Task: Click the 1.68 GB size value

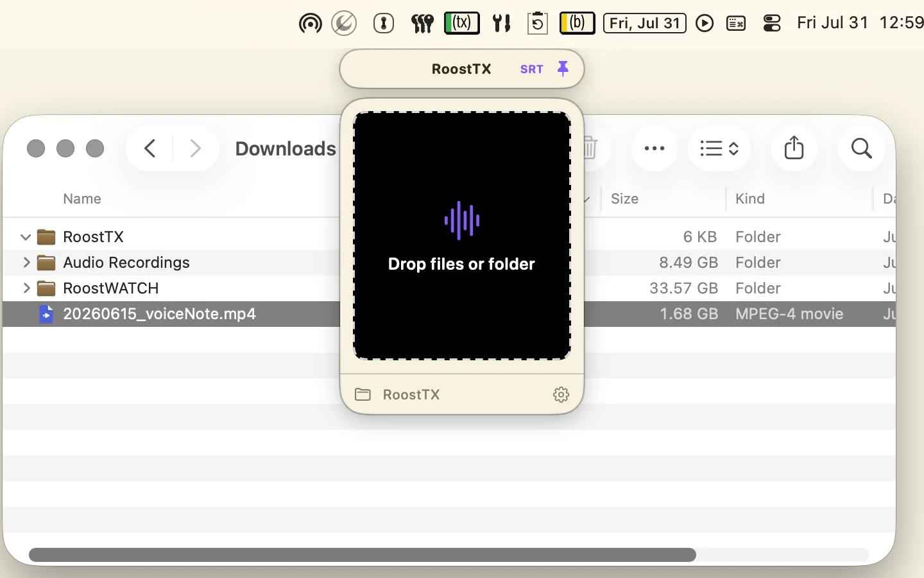Action: pyautogui.click(x=689, y=314)
